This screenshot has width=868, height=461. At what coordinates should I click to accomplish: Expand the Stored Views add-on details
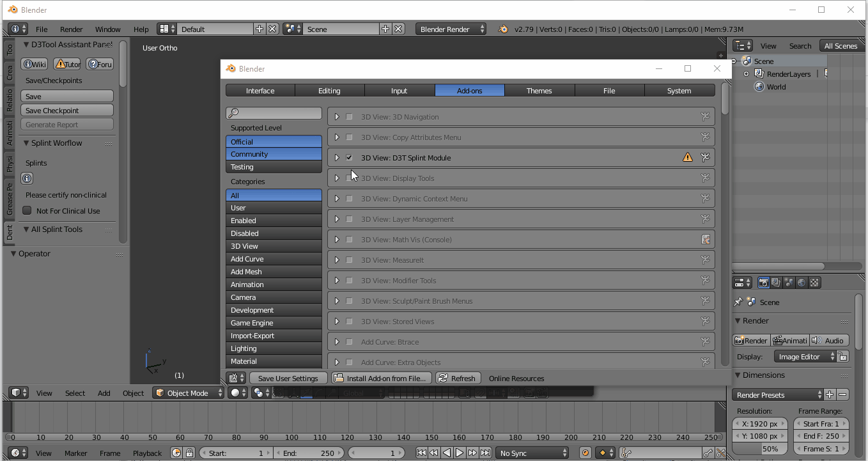[337, 321]
